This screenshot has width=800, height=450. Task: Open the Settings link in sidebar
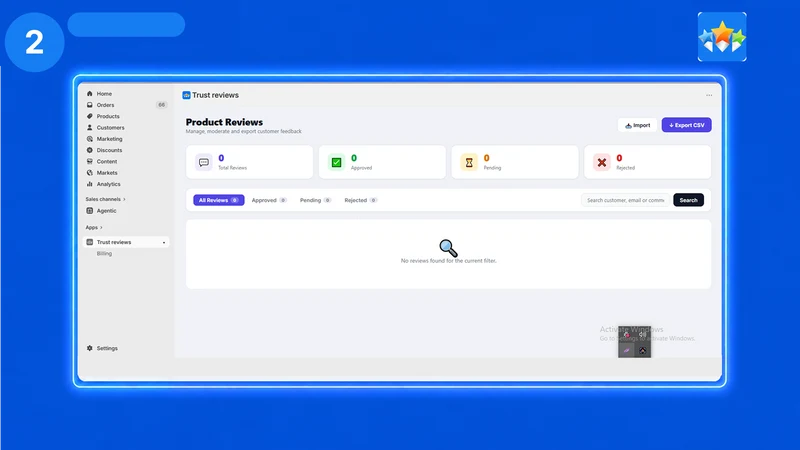107,348
